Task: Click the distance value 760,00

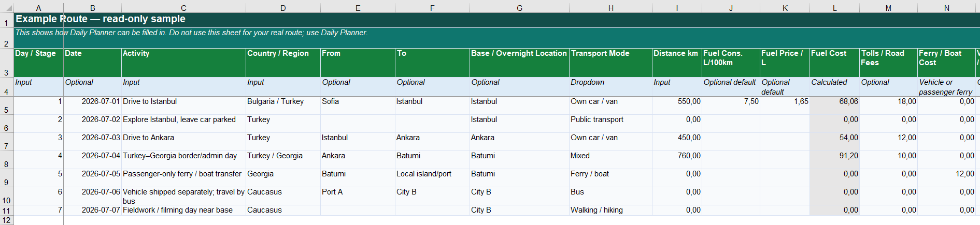Action: click(x=677, y=160)
